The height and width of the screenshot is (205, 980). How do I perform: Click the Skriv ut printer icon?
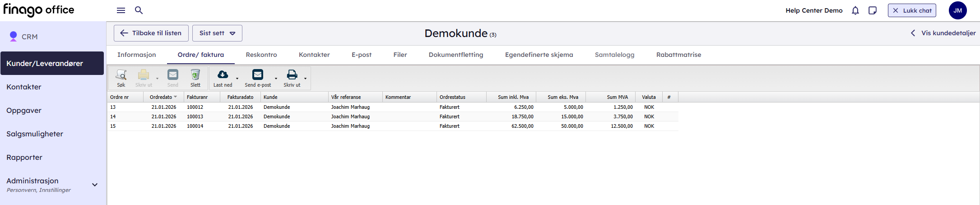click(x=292, y=75)
